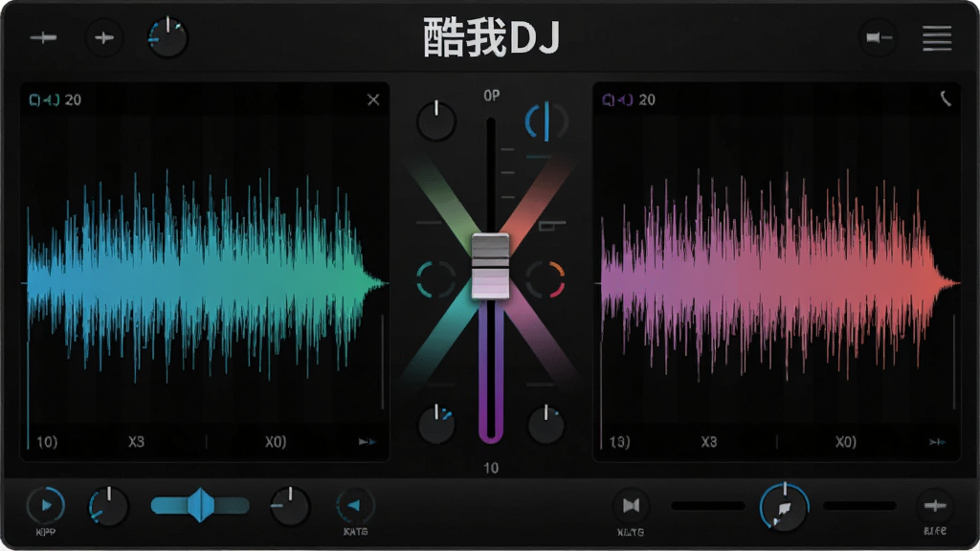The width and height of the screenshot is (980, 551).
Task: Click the metallic crossfader handle in the center
Action: click(x=491, y=266)
